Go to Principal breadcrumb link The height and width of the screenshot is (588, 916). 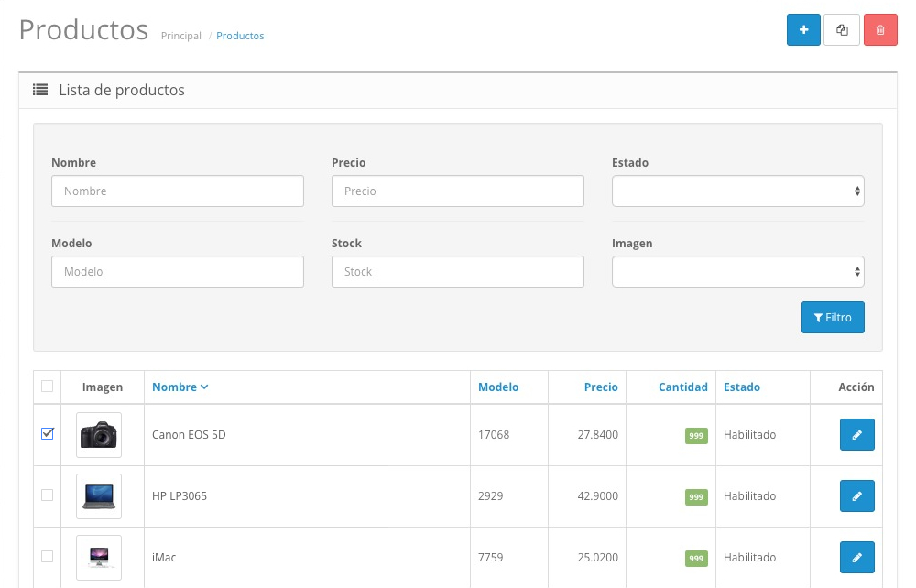(180, 36)
